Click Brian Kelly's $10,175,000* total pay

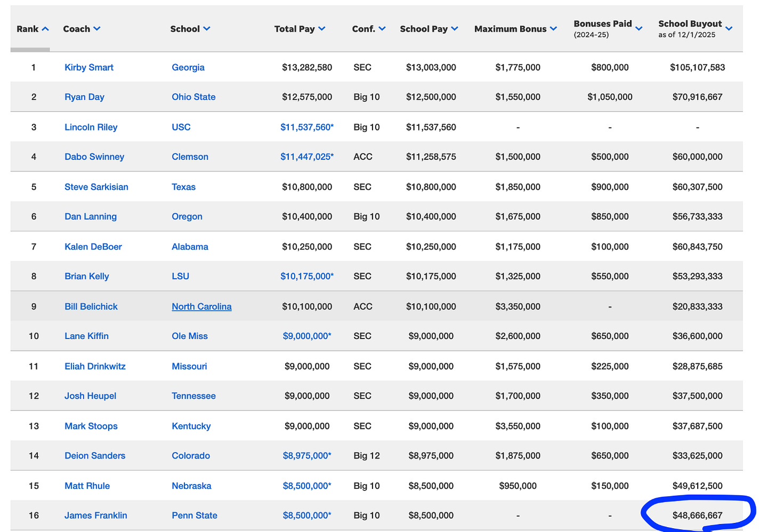click(x=307, y=276)
